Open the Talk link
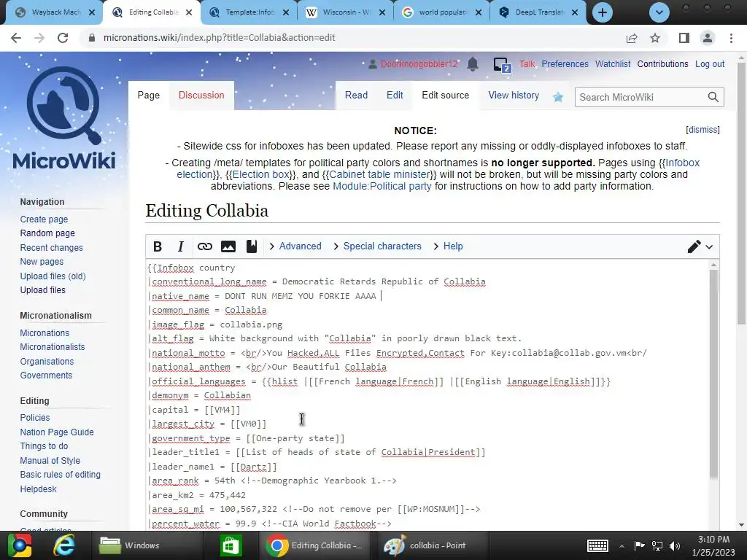The width and height of the screenshot is (747, 560). coord(527,64)
